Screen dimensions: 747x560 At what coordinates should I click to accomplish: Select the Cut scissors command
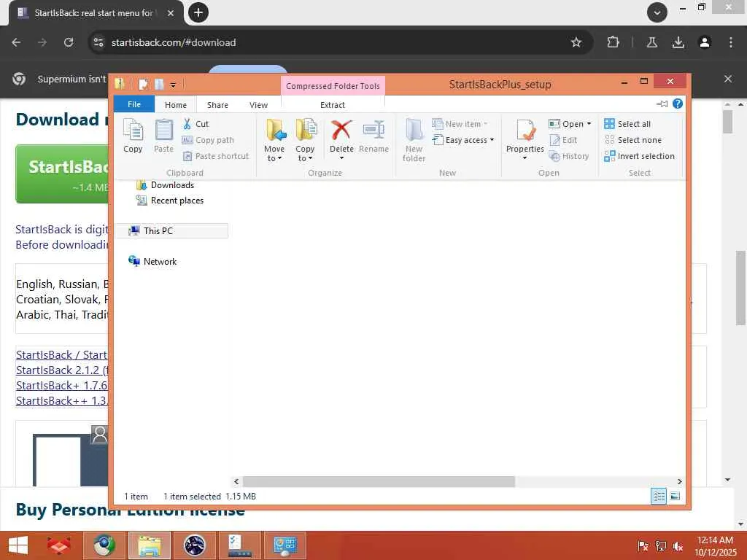pos(196,124)
